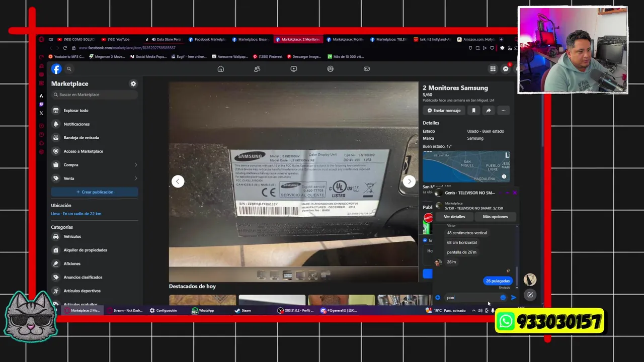Screen dimensions: 644x362
Task: Open the Gaming controller icon
Action: pos(367,69)
